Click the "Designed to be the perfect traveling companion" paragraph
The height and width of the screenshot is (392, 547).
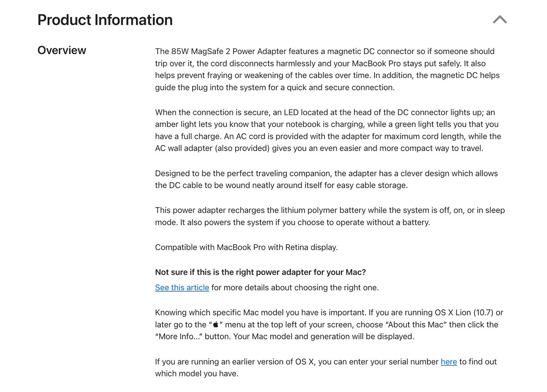(x=326, y=179)
